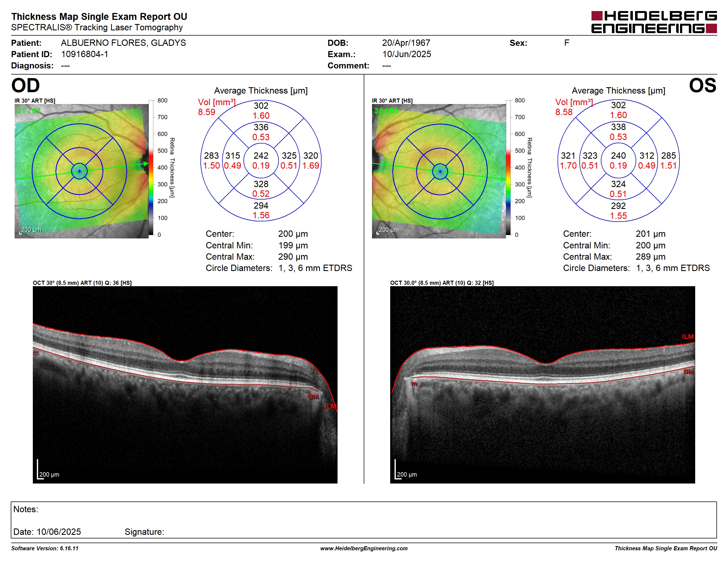Select the Patient ID 10916804-1
This screenshot has width=728, height=563.
(x=85, y=54)
